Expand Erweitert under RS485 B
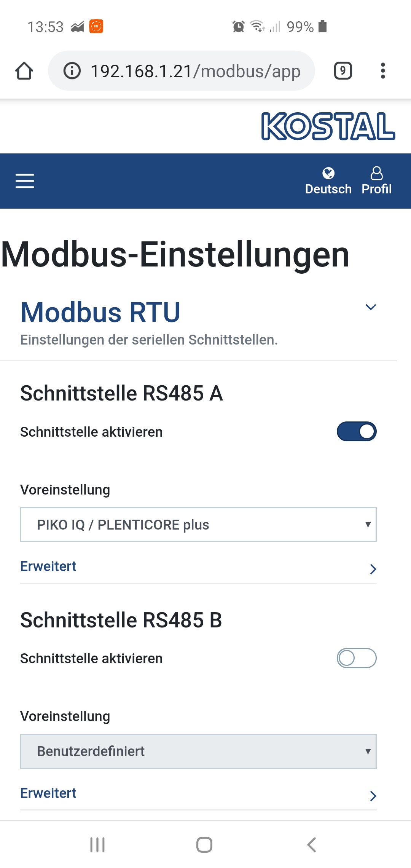411x868 pixels. 198,794
